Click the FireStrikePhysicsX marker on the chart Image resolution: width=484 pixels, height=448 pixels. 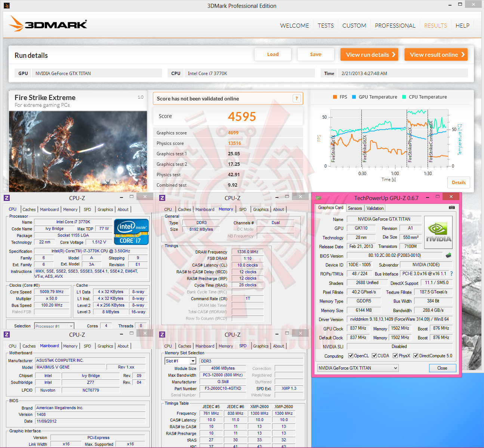tap(410, 145)
